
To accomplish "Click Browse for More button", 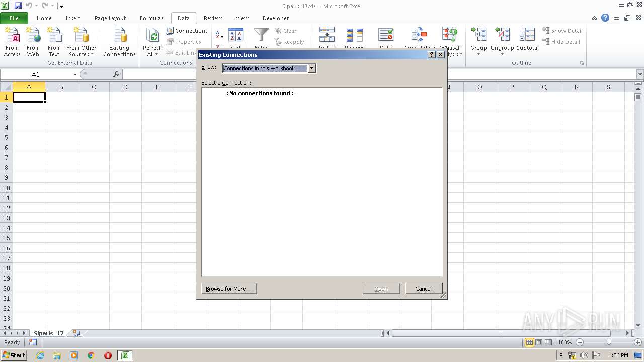I will pos(228,289).
